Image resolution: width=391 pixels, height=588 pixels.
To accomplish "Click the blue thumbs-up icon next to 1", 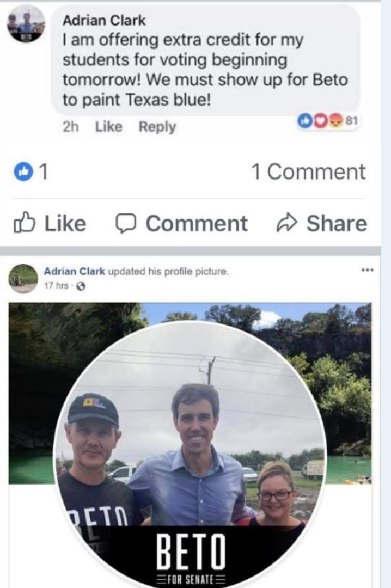I will tap(21, 172).
